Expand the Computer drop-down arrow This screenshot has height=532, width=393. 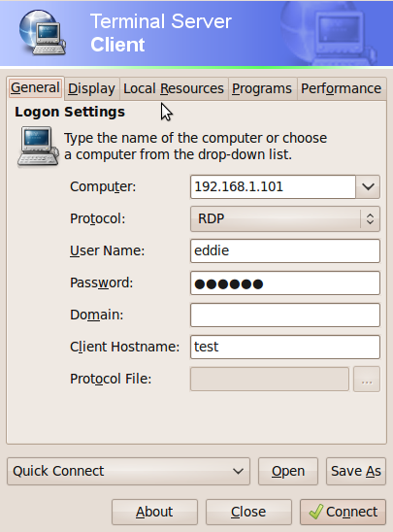[368, 186]
